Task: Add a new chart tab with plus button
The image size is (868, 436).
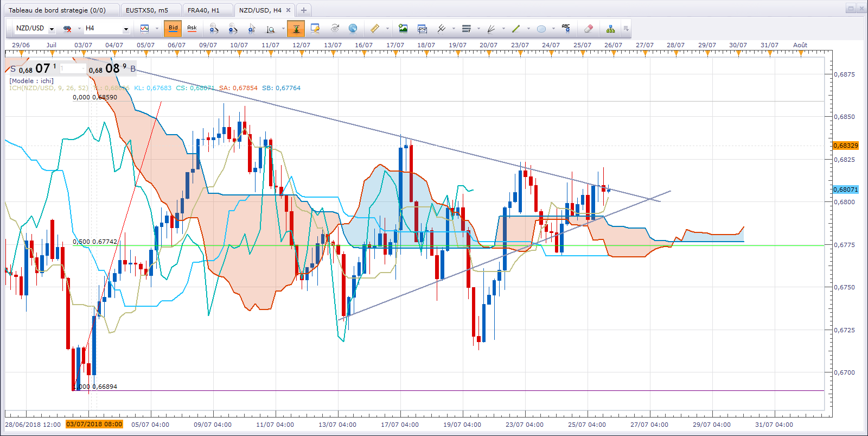Action: [304, 10]
